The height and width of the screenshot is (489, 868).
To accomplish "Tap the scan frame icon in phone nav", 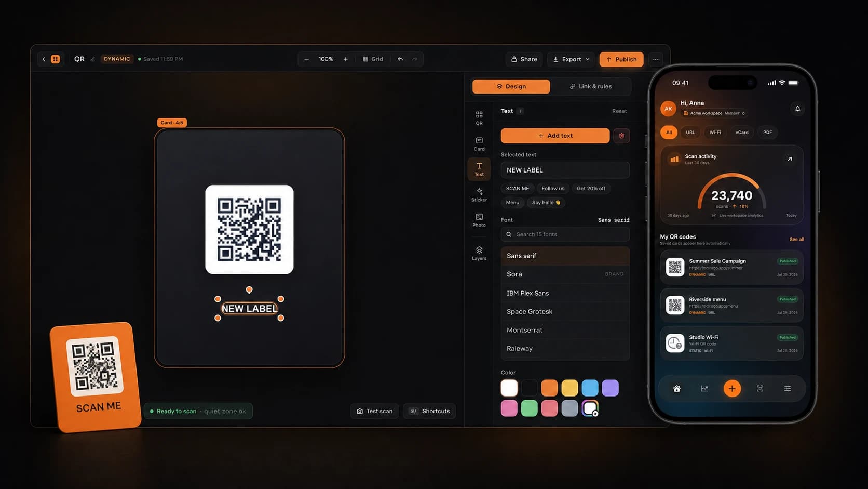I will 760,389.
